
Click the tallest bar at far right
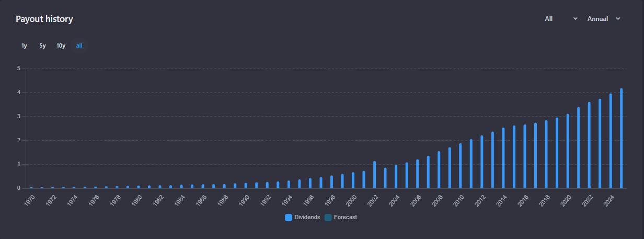tap(622, 139)
